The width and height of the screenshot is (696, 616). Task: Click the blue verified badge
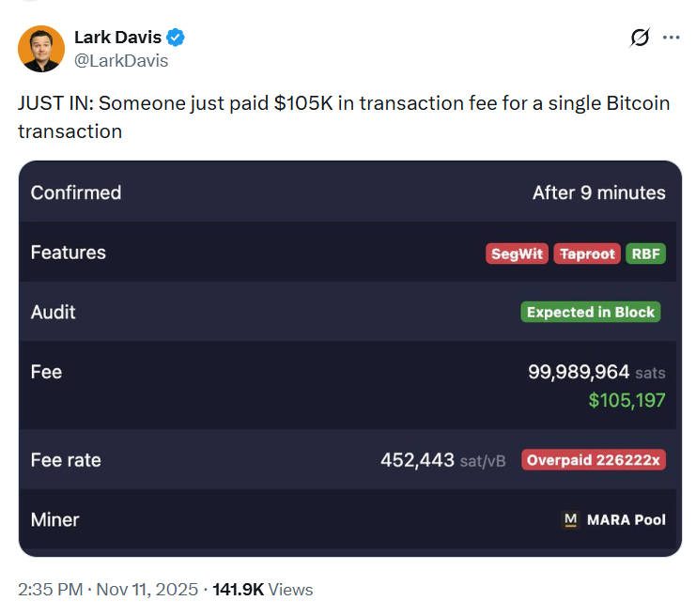click(x=177, y=38)
